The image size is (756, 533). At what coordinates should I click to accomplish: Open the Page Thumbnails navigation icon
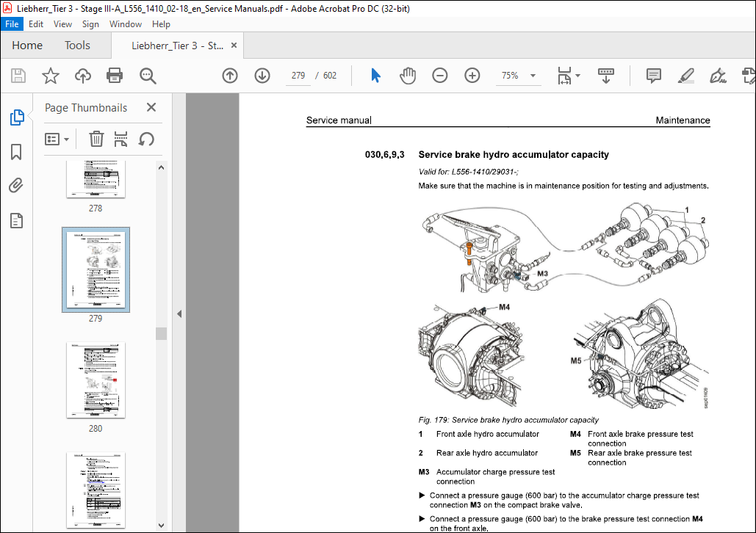pyautogui.click(x=17, y=117)
